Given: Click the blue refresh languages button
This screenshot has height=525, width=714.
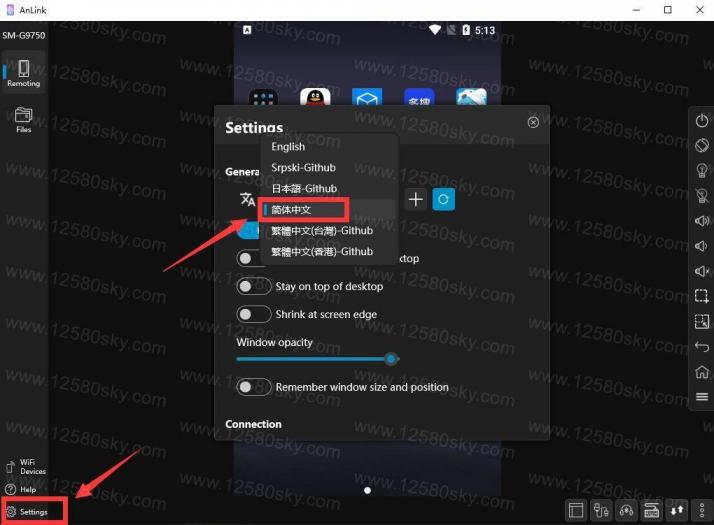Looking at the screenshot, I should (x=444, y=199).
